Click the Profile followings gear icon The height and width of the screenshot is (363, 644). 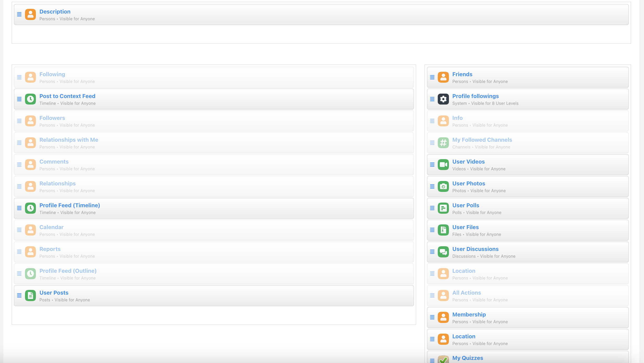click(x=443, y=99)
